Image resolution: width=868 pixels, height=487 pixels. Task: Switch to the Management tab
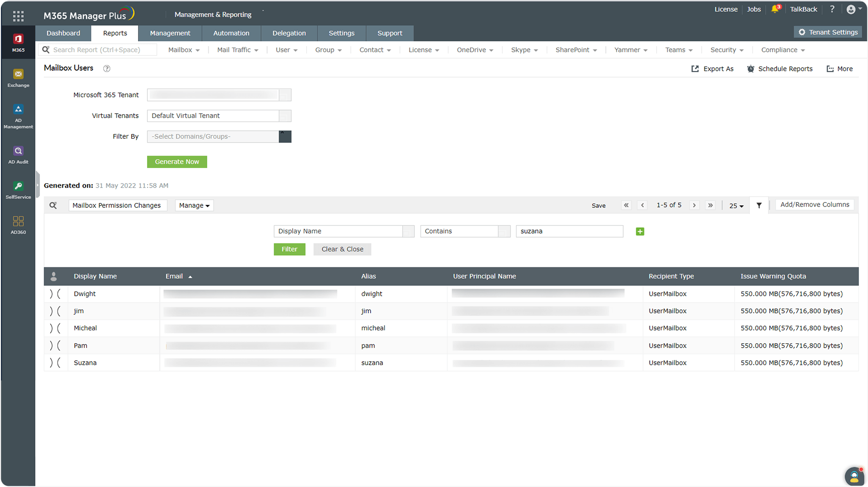pos(170,33)
